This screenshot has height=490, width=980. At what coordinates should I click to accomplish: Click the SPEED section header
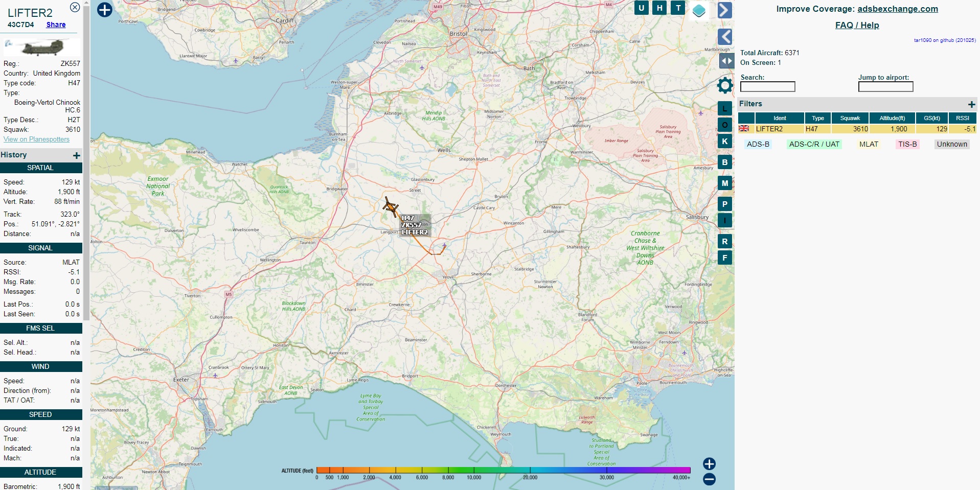[x=40, y=414]
